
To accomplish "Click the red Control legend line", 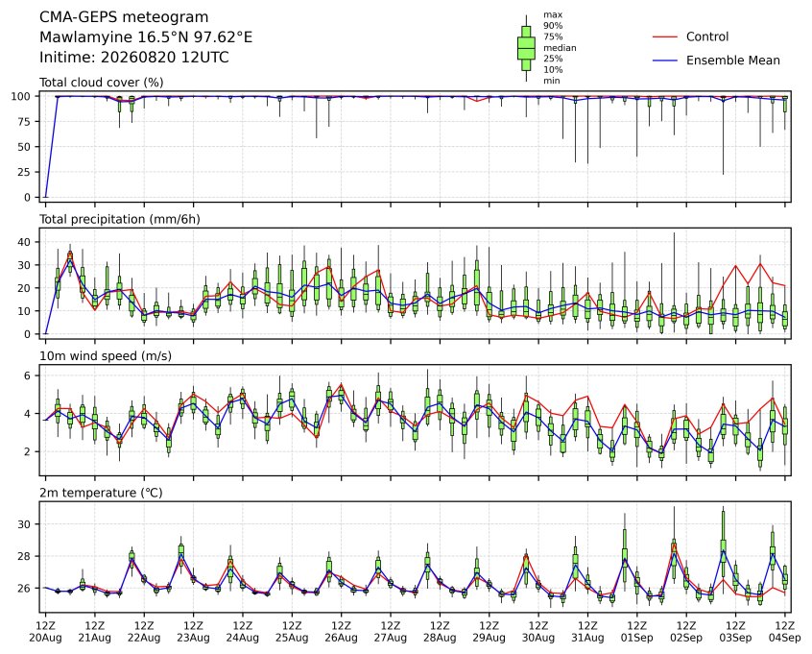I will point(665,36).
